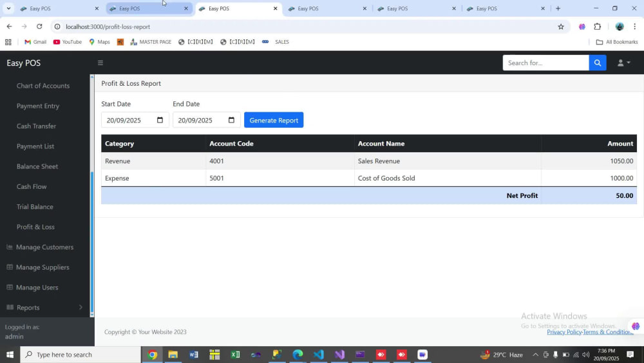Image resolution: width=644 pixels, height=363 pixels.
Task: Open Chart of Accounts in sidebar
Action: pyautogui.click(x=43, y=86)
